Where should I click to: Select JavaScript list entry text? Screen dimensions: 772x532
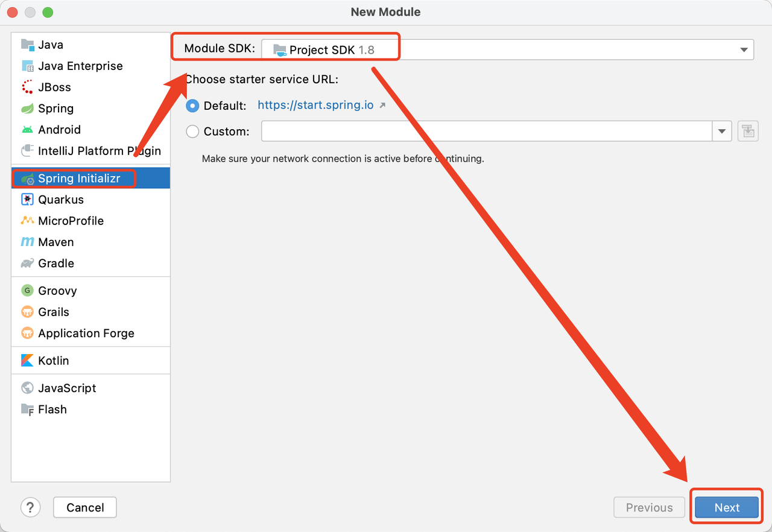tap(67, 388)
